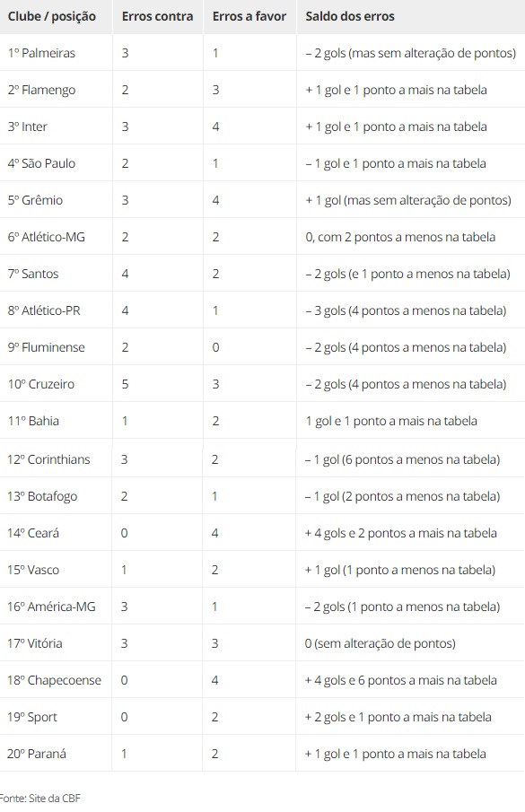
Task: Click the 'Erros contra' column header
Action: click(x=157, y=16)
